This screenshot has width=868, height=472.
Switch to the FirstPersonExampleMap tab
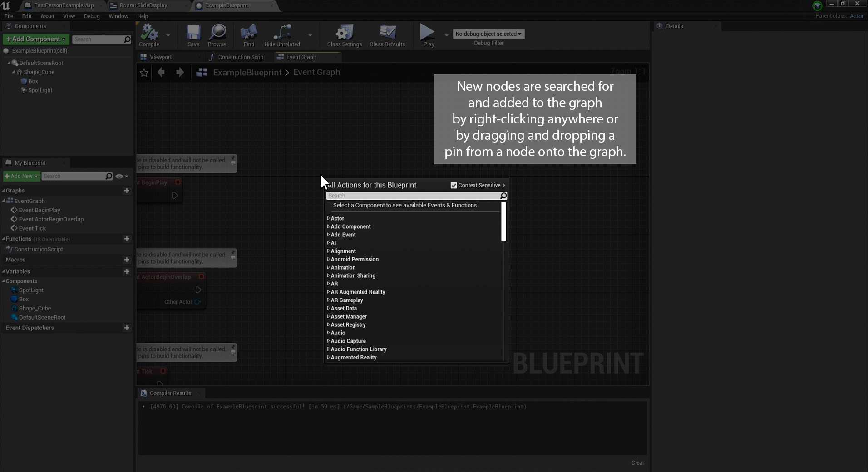pyautogui.click(x=64, y=5)
